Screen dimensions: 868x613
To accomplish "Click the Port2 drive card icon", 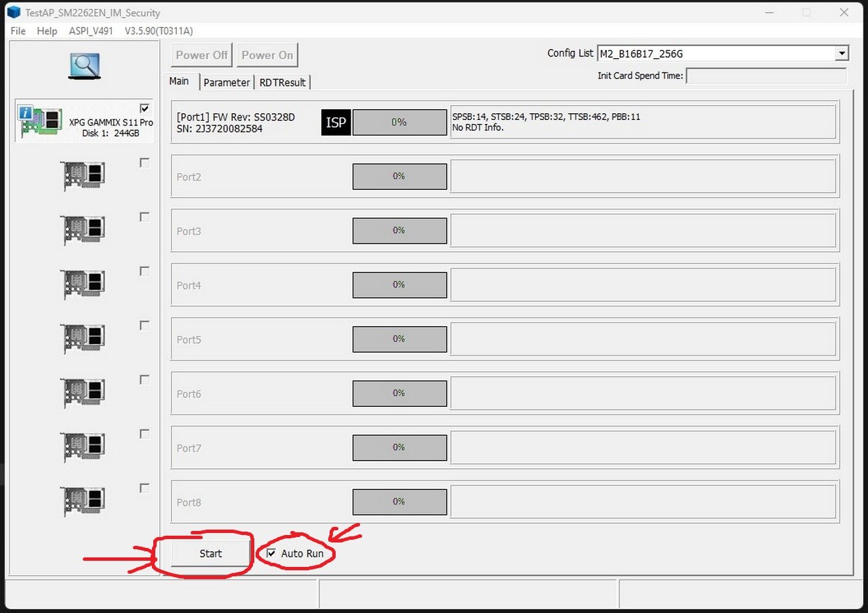I will click(83, 175).
